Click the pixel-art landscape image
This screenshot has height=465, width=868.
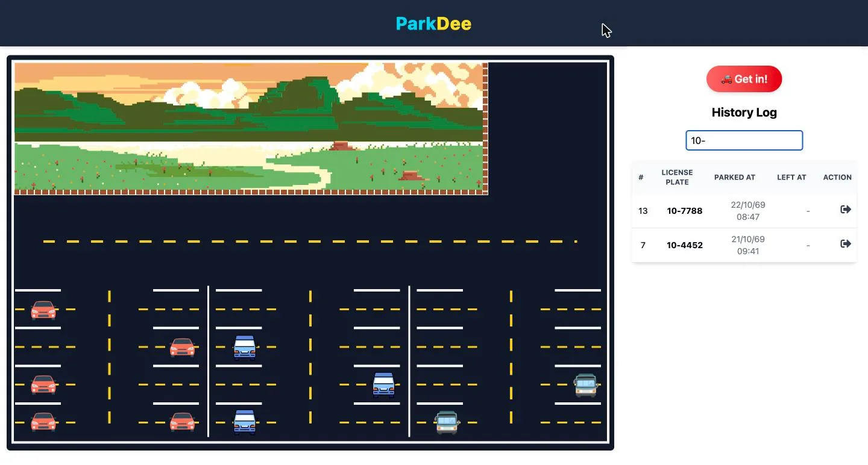point(251,128)
